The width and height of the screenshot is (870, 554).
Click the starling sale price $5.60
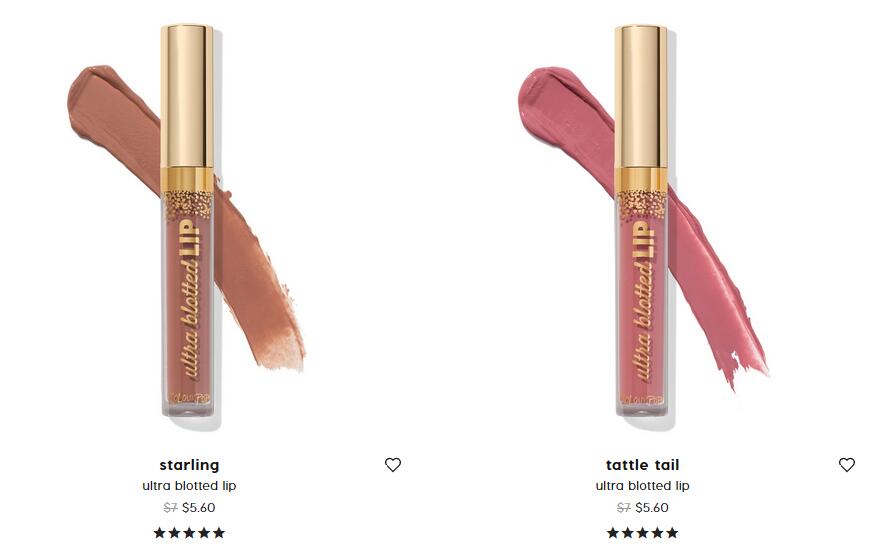coord(199,507)
